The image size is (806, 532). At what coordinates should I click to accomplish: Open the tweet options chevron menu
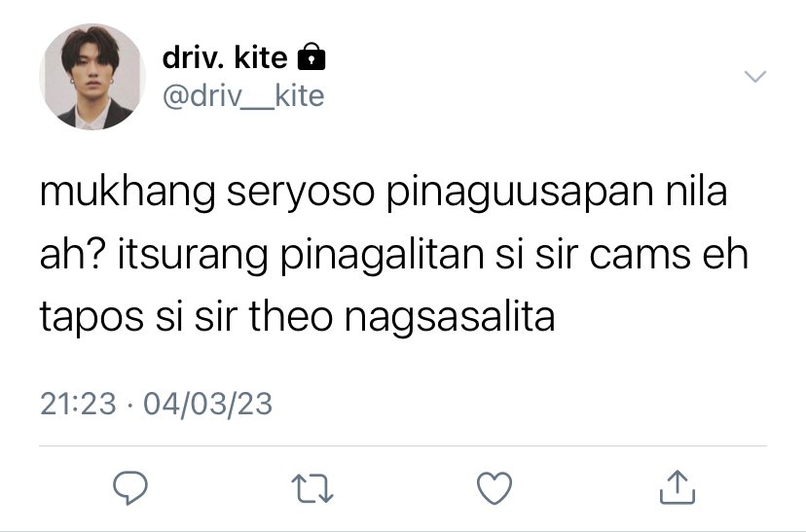755,77
